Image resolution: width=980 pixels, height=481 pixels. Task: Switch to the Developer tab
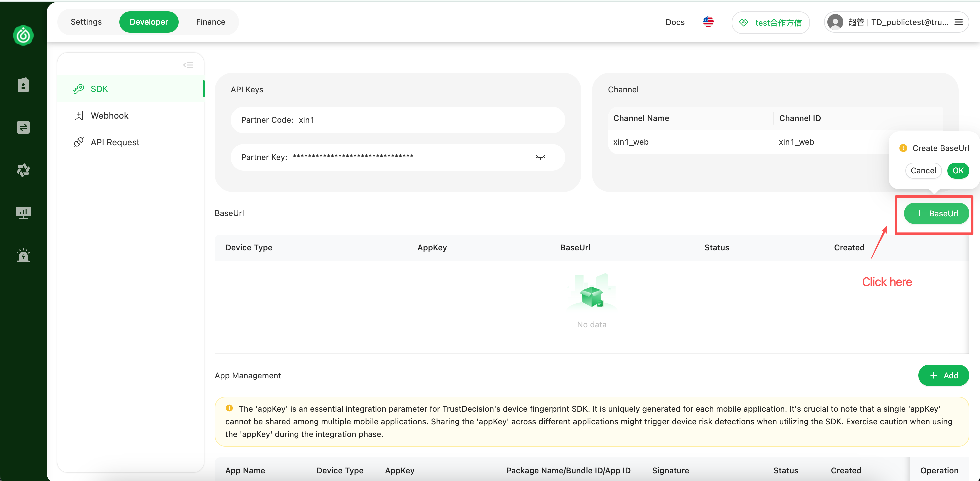point(149,22)
